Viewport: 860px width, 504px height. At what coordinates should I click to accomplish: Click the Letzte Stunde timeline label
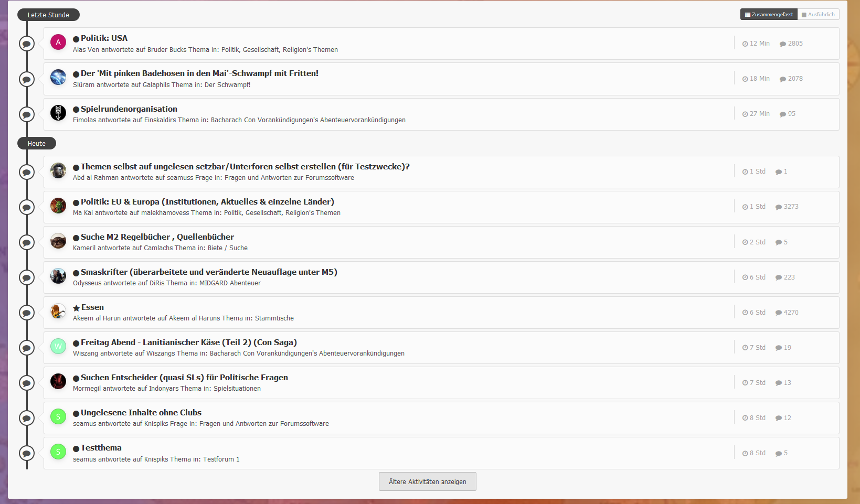tap(48, 15)
